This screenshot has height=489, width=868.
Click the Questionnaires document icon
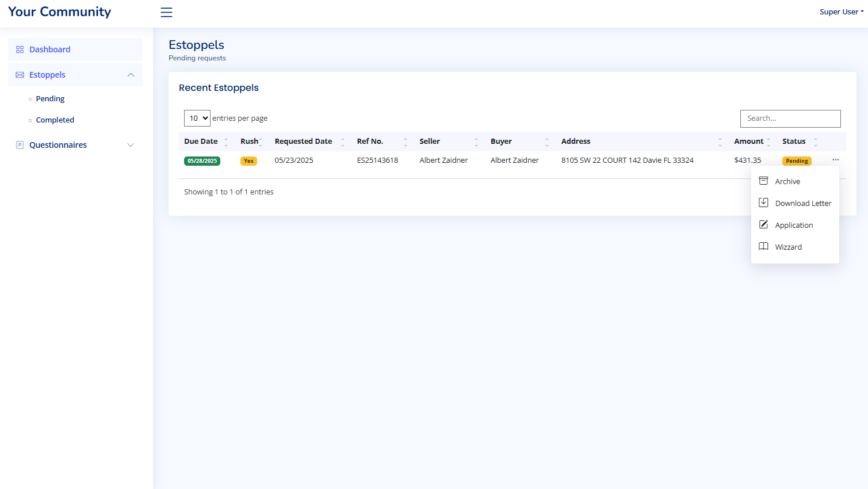click(20, 145)
